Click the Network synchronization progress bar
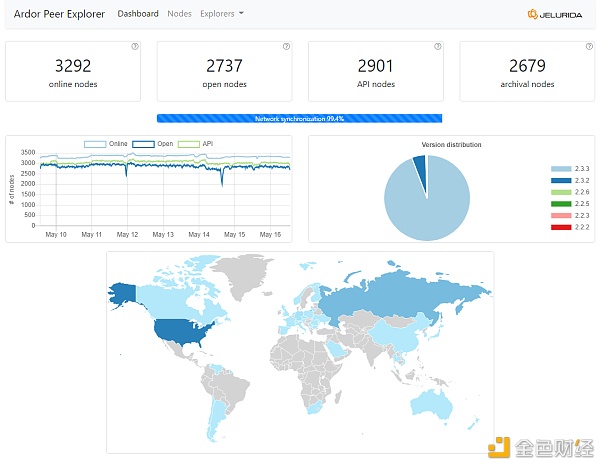This screenshot has height=464, width=600. (x=299, y=119)
